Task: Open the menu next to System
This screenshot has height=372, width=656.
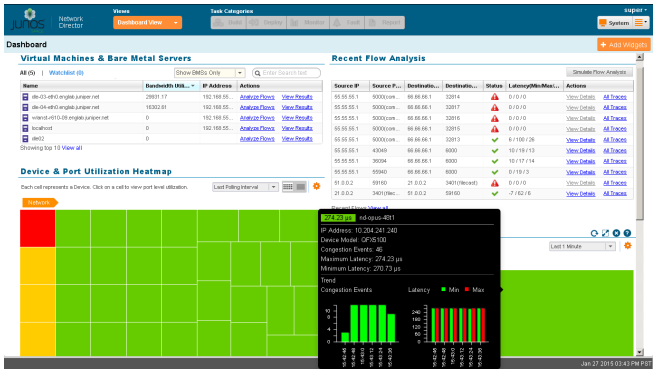Action: [641, 23]
